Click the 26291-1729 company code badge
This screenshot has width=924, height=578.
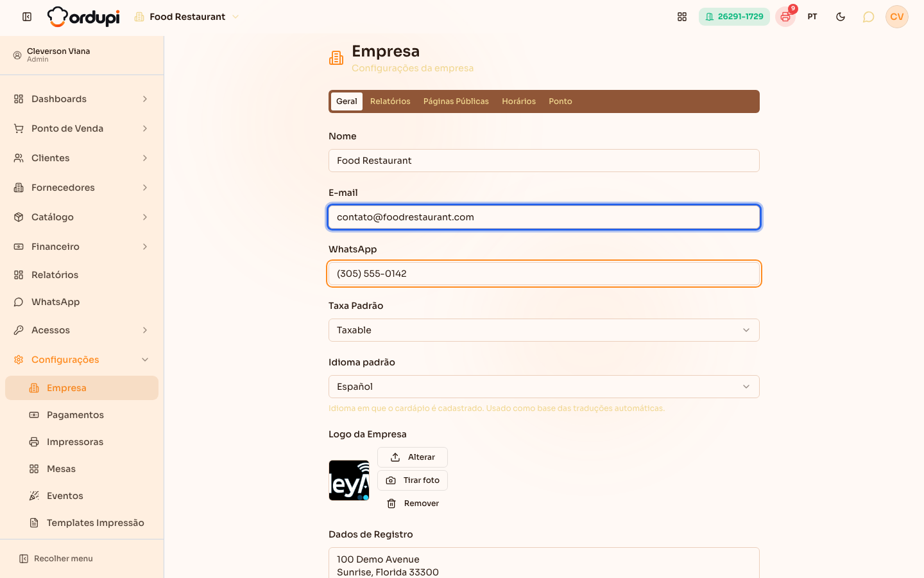coord(734,17)
